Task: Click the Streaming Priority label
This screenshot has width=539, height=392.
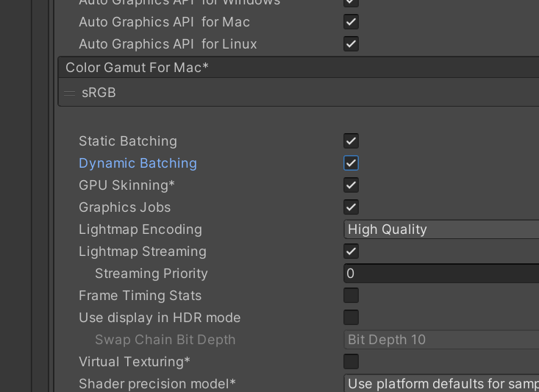Action: pyautogui.click(x=151, y=274)
